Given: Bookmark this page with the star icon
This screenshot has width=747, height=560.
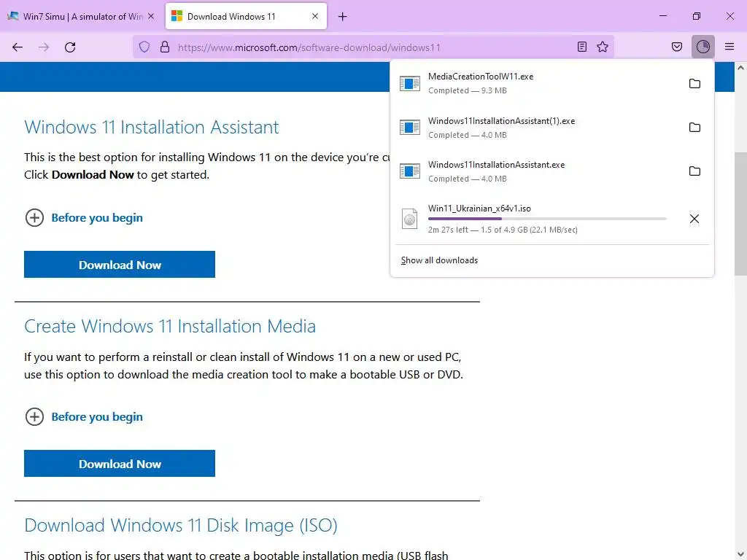Looking at the screenshot, I should [603, 47].
